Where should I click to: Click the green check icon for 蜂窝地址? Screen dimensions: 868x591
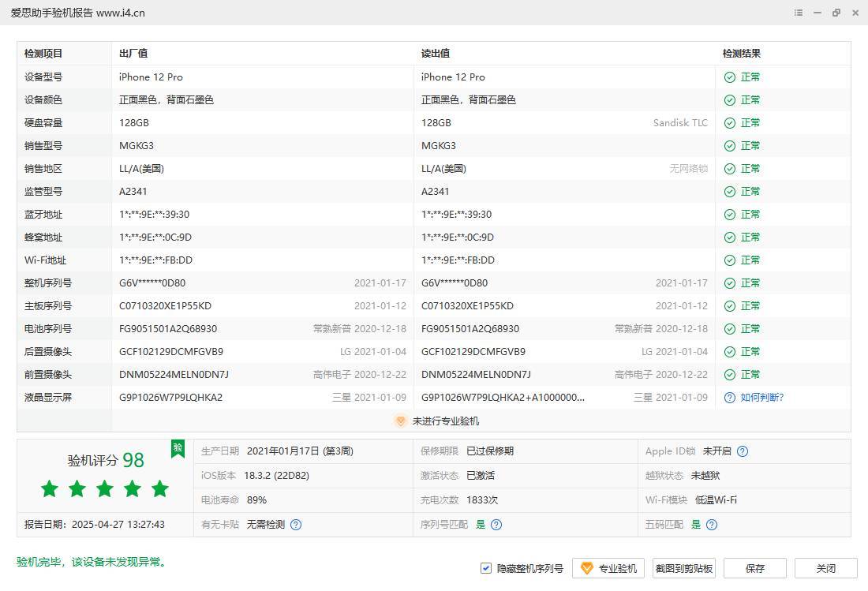coord(730,238)
